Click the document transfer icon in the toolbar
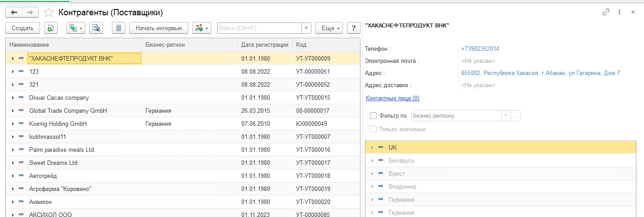The image size is (644, 217). [96, 28]
